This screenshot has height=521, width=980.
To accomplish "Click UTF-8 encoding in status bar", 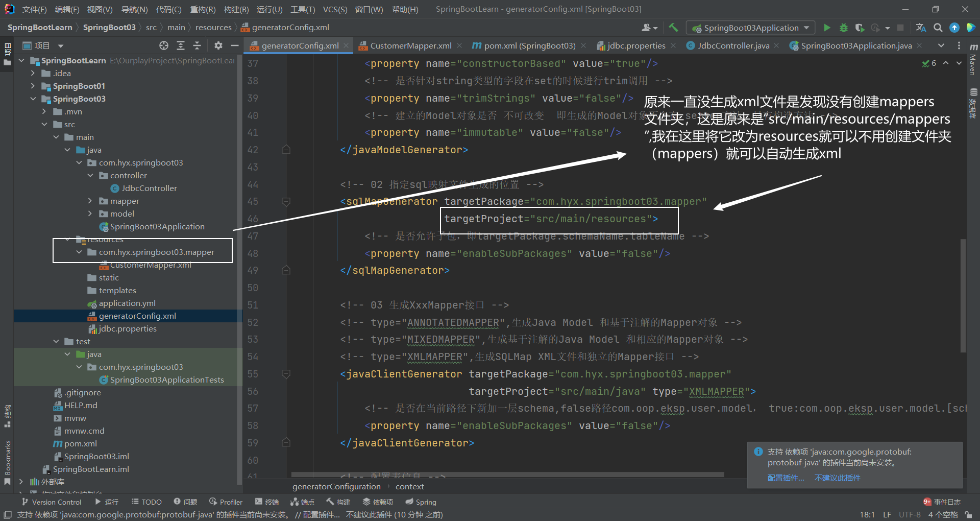I will [x=910, y=514].
